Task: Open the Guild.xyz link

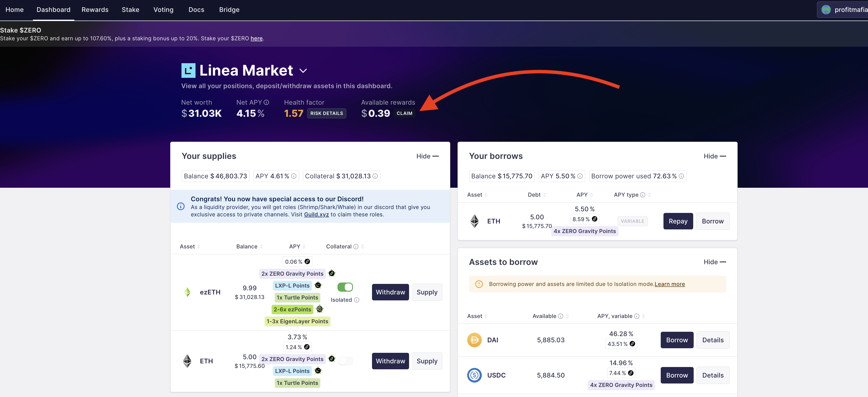Action: click(x=316, y=215)
